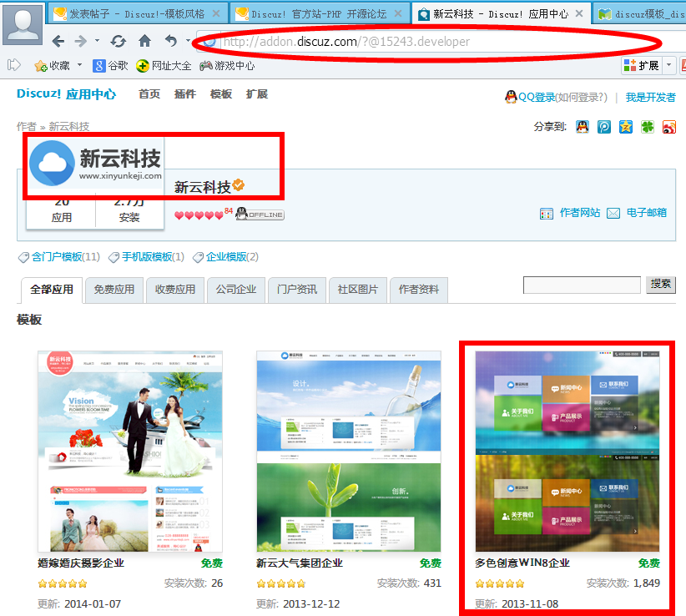Share to Pengyou clover icon
The height and width of the screenshot is (616, 686).
[648, 127]
